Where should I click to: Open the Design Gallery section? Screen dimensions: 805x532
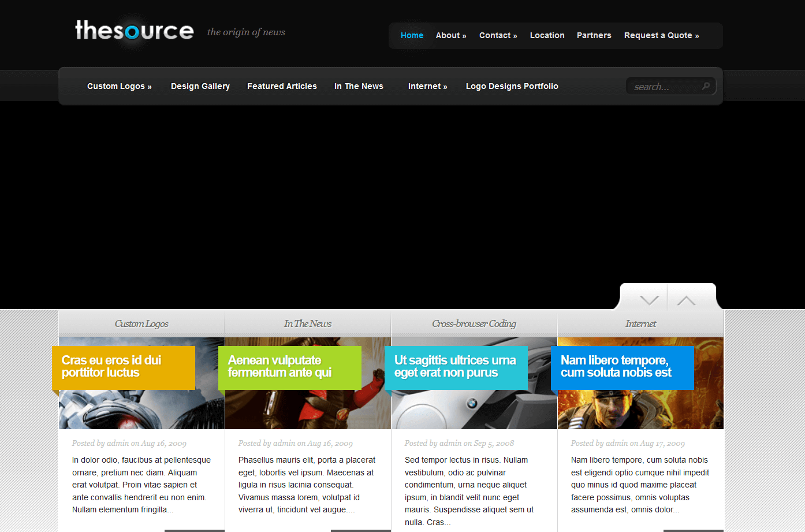coord(200,85)
